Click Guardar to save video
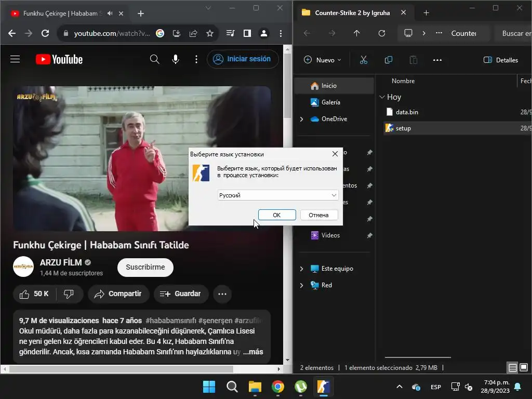This screenshot has height=399, width=532. [181, 294]
